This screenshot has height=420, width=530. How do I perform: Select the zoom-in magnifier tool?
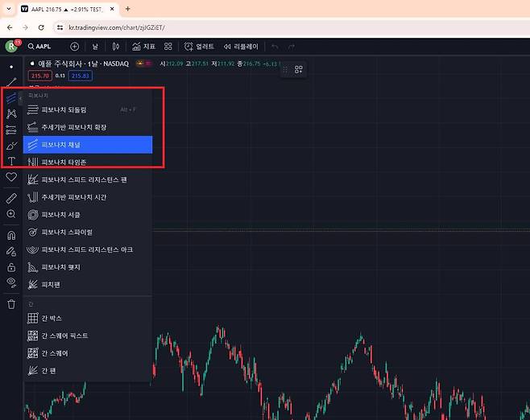coord(11,214)
